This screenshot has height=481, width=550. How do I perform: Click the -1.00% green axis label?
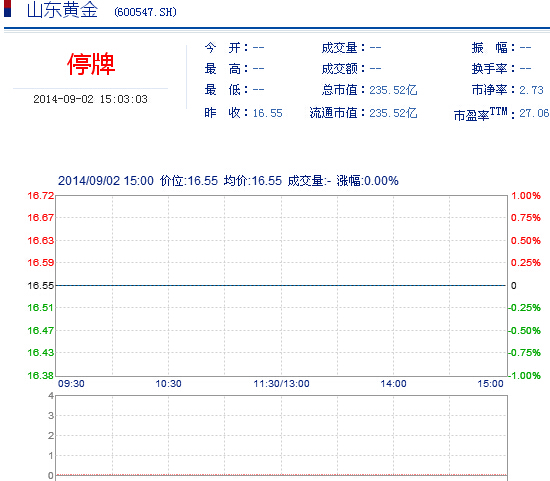[525, 375]
